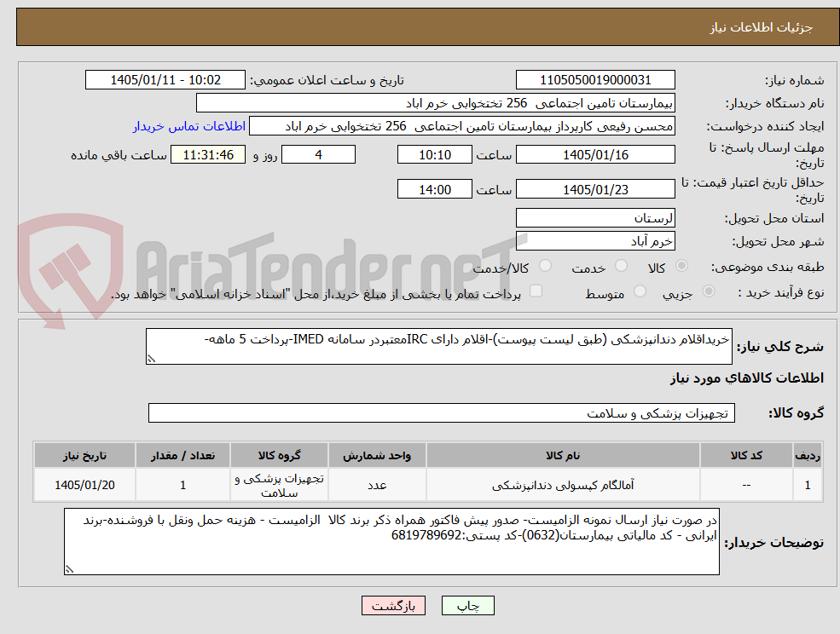Click the چاپ print button
Viewport: 840px width, 634px height.
click(467, 606)
